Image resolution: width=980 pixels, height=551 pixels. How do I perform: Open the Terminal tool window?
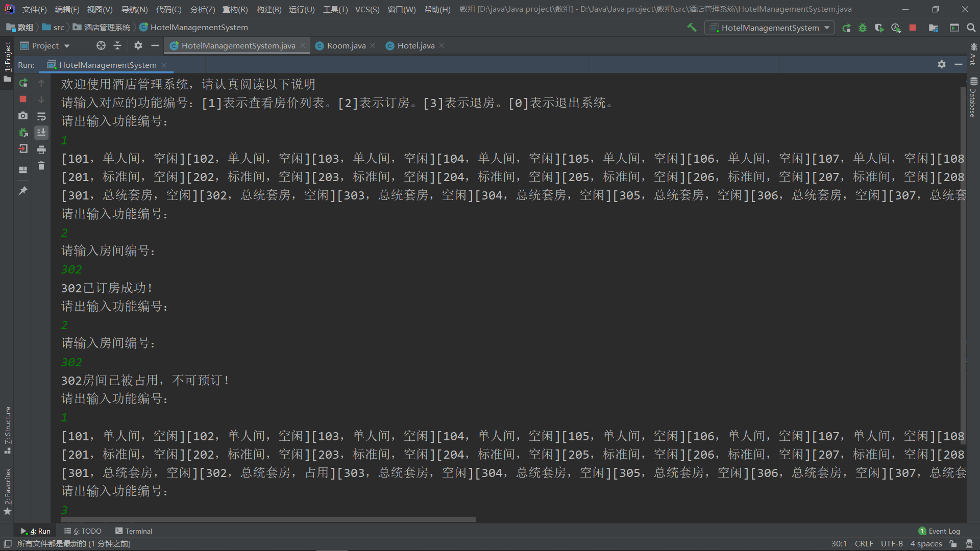pyautogui.click(x=134, y=531)
